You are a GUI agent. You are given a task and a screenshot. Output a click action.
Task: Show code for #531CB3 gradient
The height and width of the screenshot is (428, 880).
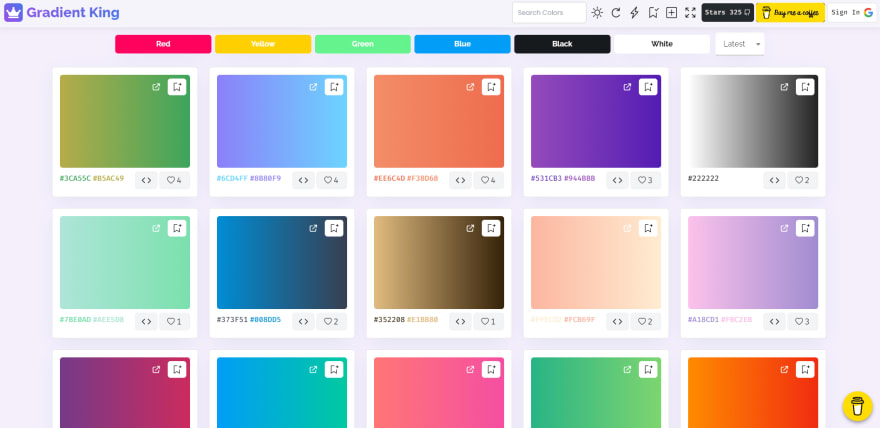617,180
